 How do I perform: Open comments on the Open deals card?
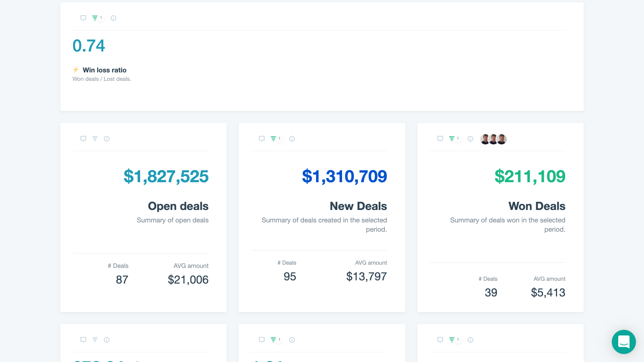[83, 139]
